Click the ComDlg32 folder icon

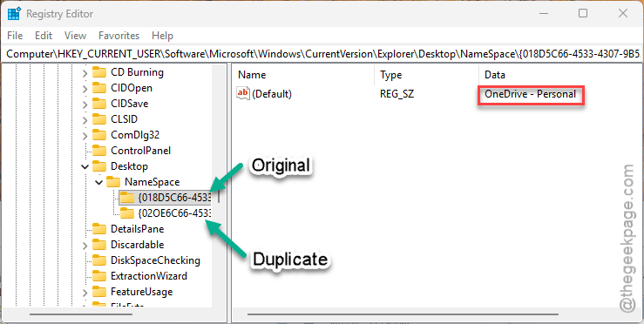(99, 135)
